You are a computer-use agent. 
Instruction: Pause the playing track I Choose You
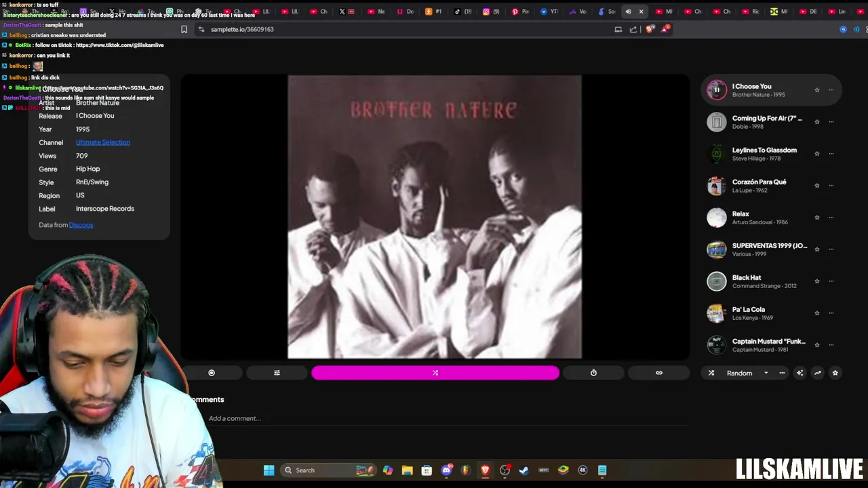click(717, 89)
